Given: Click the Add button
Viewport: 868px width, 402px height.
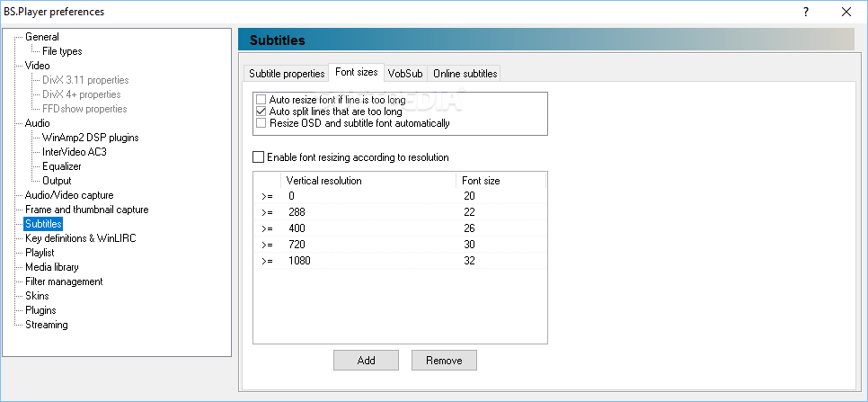Looking at the screenshot, I should tap(366, 361).
